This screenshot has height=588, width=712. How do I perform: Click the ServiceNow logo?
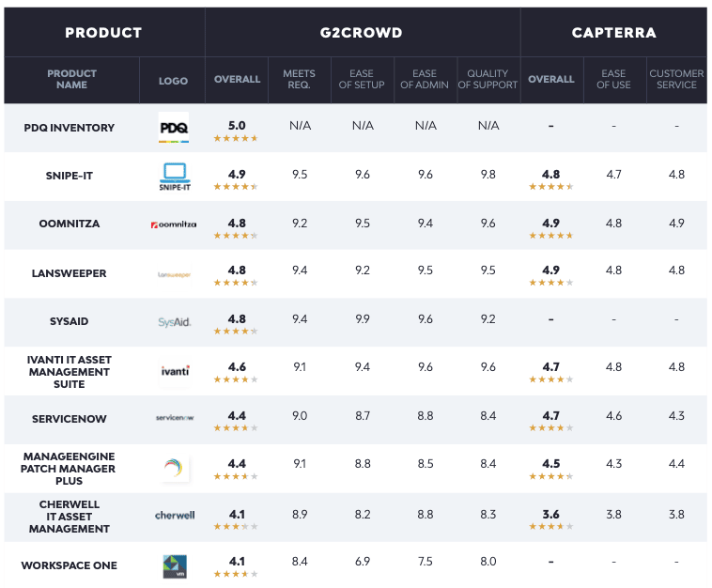pos(175,418)
